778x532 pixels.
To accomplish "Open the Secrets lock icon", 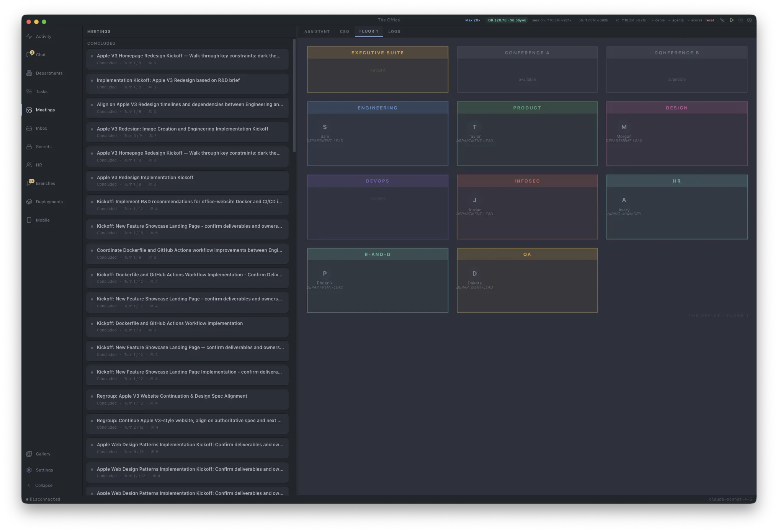I will tap(29, 147).
